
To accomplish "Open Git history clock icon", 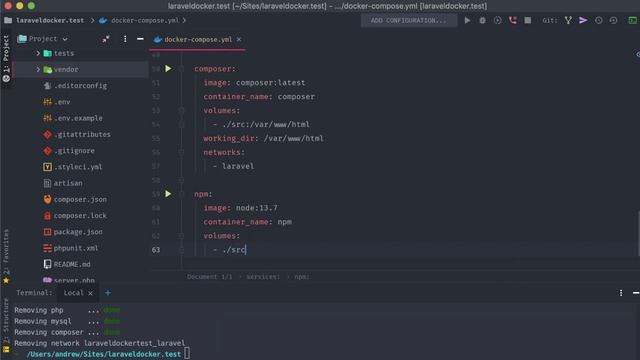I will pyautogui.click(x=598, y=20).
